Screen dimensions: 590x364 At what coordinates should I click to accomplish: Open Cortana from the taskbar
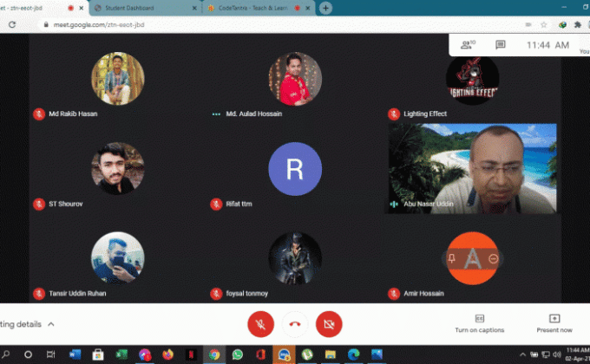pyautogui.click(x=28, y=354)
